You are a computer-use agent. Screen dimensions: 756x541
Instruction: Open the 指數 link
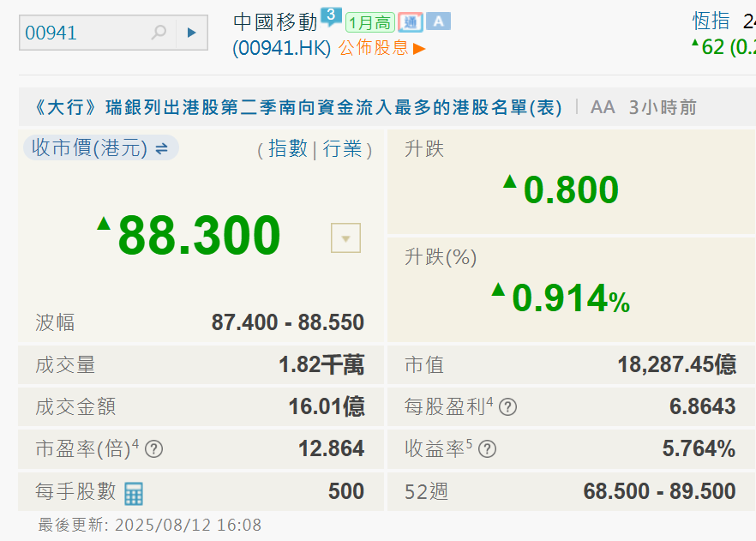click(287, 148)
